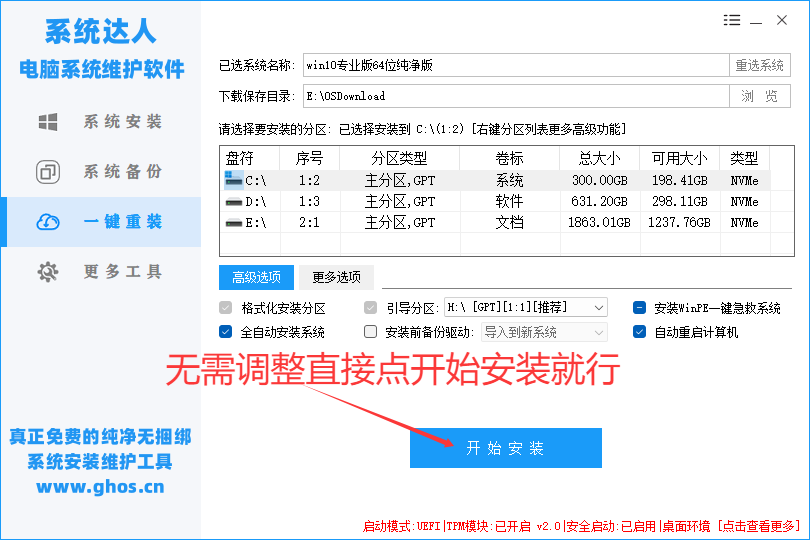This screenshot has width=810, height=540.
Task: Select the 高级选项 tab
Action: point(256,277)
